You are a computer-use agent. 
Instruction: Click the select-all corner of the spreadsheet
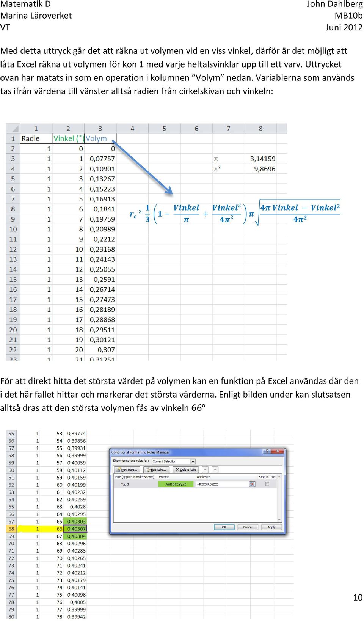[x=13, y=129]
